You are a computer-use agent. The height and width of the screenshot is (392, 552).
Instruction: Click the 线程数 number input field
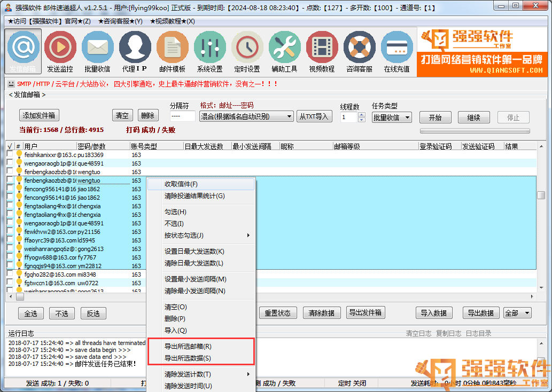pos(349,117)
